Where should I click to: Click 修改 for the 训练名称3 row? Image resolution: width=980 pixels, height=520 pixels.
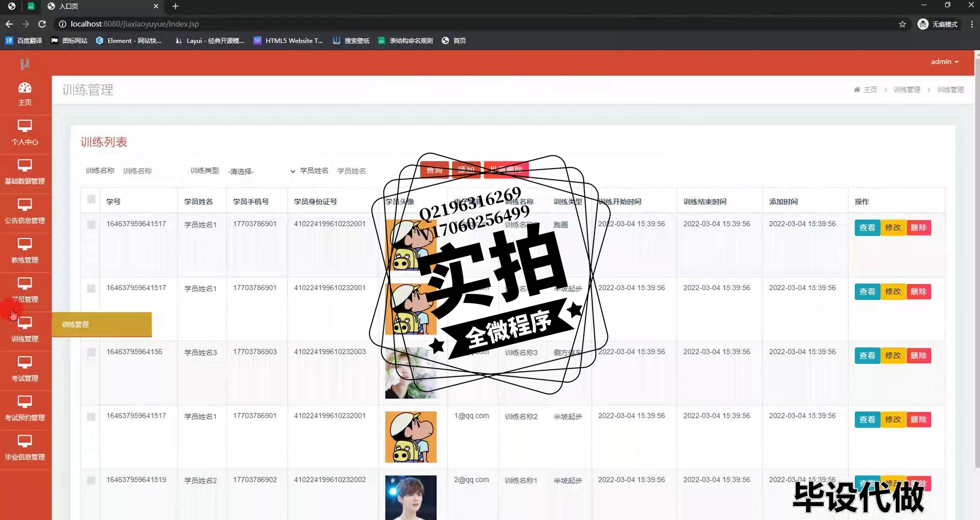(x=893, y=356)
